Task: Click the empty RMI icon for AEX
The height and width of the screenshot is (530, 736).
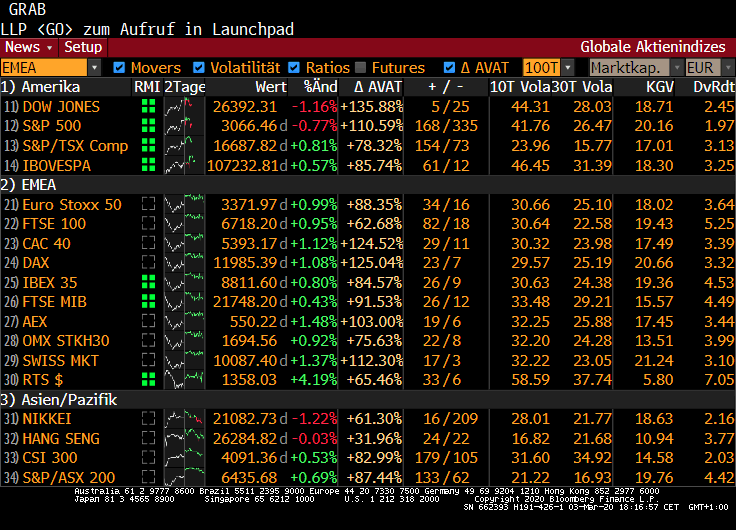Action: coord(149,321)
